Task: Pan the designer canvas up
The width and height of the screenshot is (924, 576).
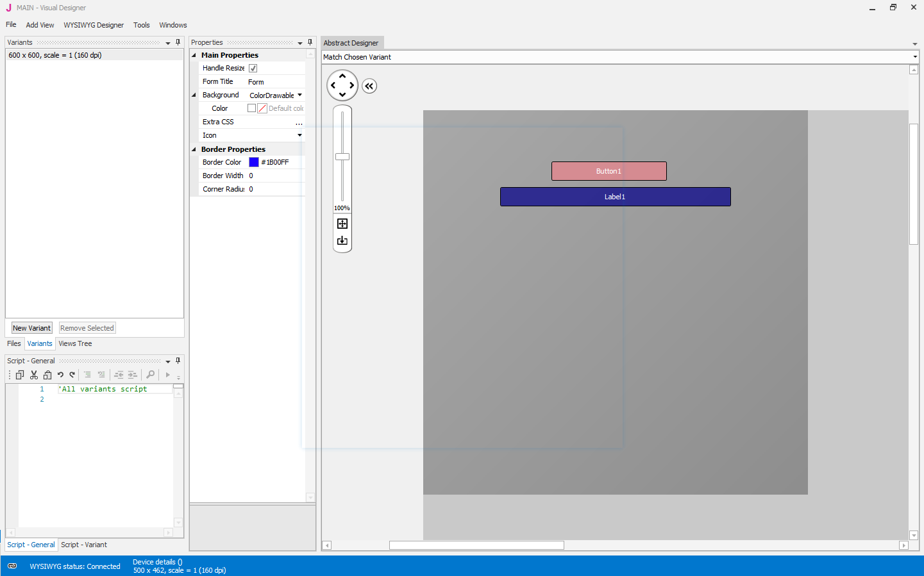Action: click(x=342, y=76)
